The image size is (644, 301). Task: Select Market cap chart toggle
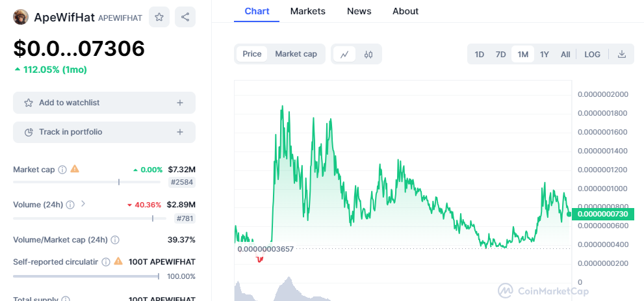point(296,54)
